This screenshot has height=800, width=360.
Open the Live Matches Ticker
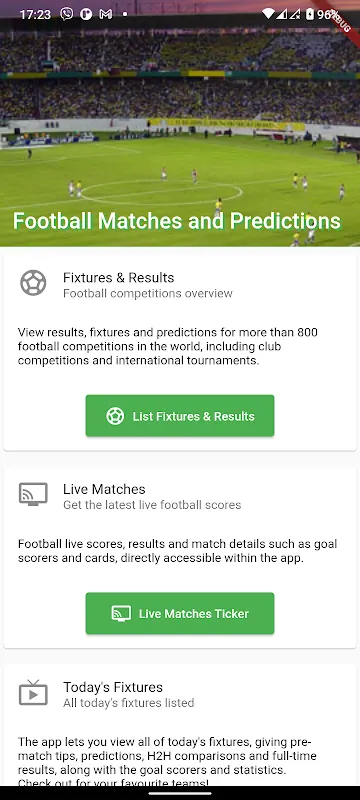coord(180,613)
